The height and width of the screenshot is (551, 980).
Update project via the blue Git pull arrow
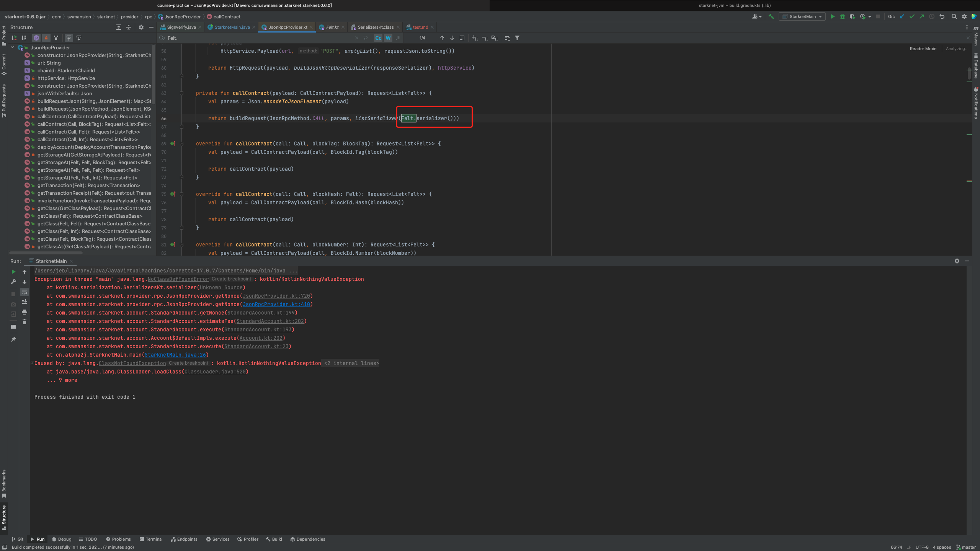(x=902, y=16)
